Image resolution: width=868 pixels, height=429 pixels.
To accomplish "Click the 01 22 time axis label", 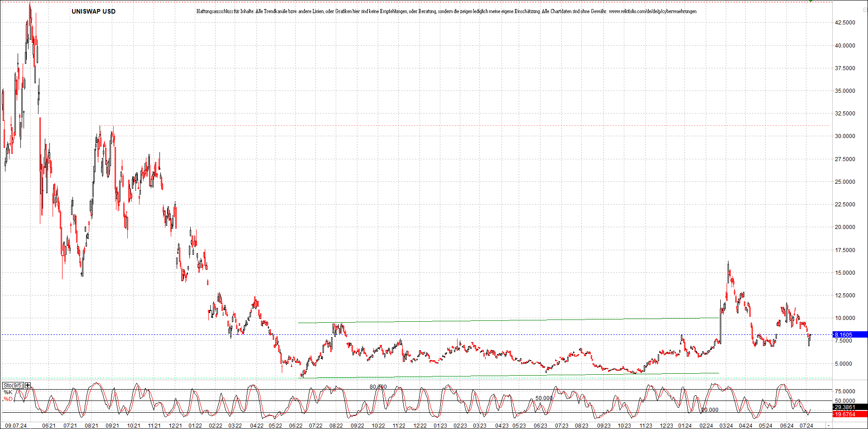I will pos(195,426).
